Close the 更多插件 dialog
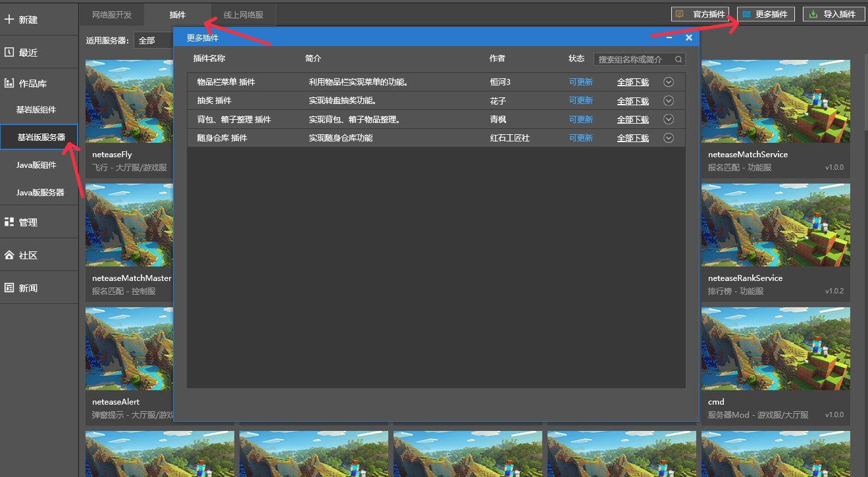The width and height of the screenshot is (868, 477). [689, 38]
